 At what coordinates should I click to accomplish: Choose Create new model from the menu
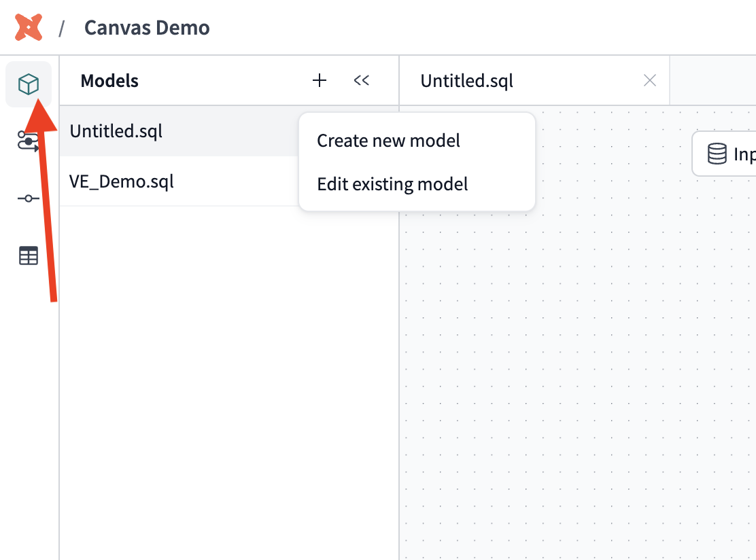[388, 141]
